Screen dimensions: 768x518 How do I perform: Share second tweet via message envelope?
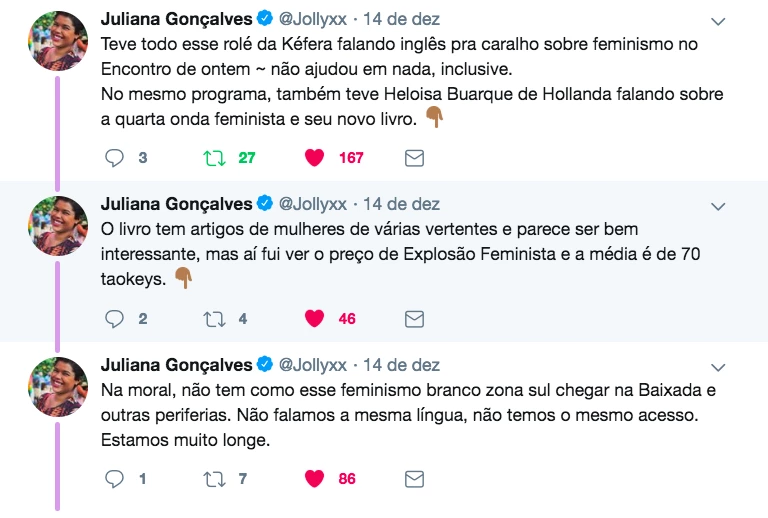click(413, 319)
